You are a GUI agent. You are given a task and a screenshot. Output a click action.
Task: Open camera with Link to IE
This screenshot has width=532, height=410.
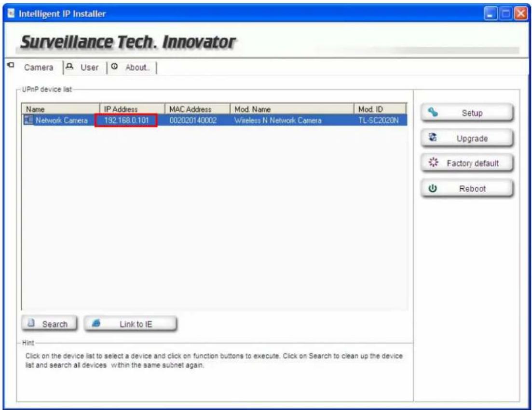pos(130,324)
